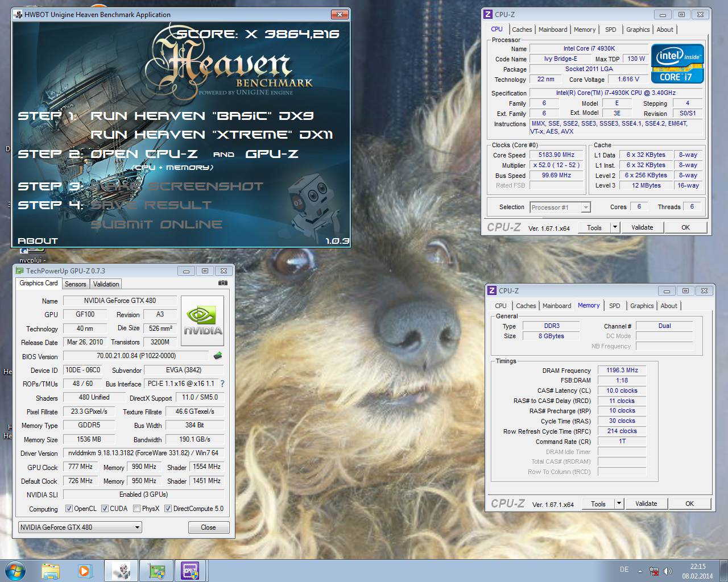Open the volume speaker tray icon
The height and width of the screenshot is (582, 728).
click(x=668, y=571)
